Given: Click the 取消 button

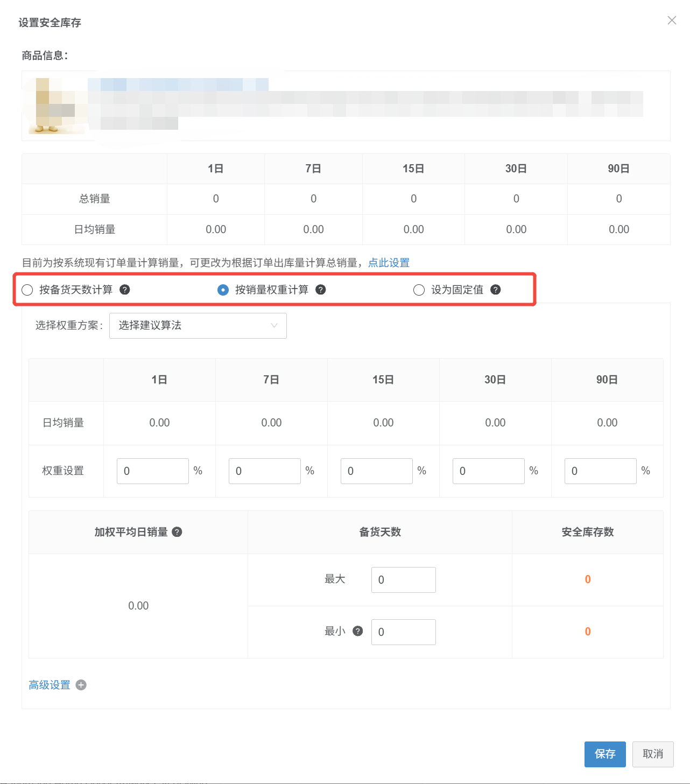Looking at the screenshot, I should (653, 754).
